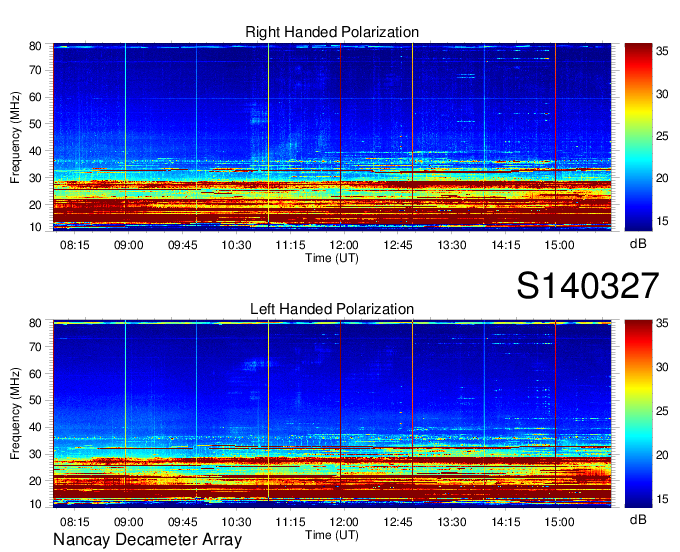Screen dimensions: 680x552
Task: Click the dB label under the lower colorbar
Action: (638, 520)
